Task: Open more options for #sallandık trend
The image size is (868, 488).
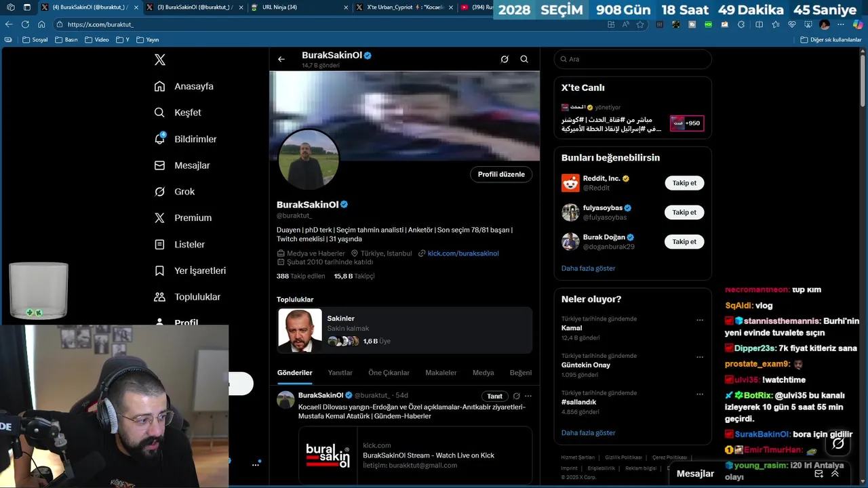Action: (700, 394)
